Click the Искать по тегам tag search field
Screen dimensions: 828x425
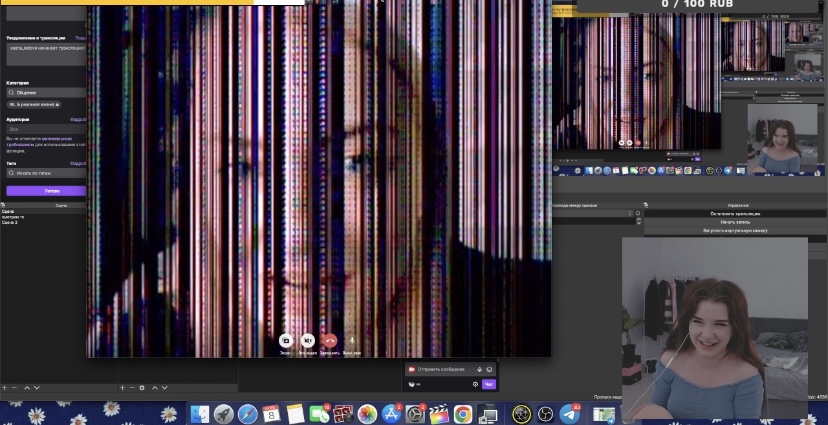click(x=46, y=173)
